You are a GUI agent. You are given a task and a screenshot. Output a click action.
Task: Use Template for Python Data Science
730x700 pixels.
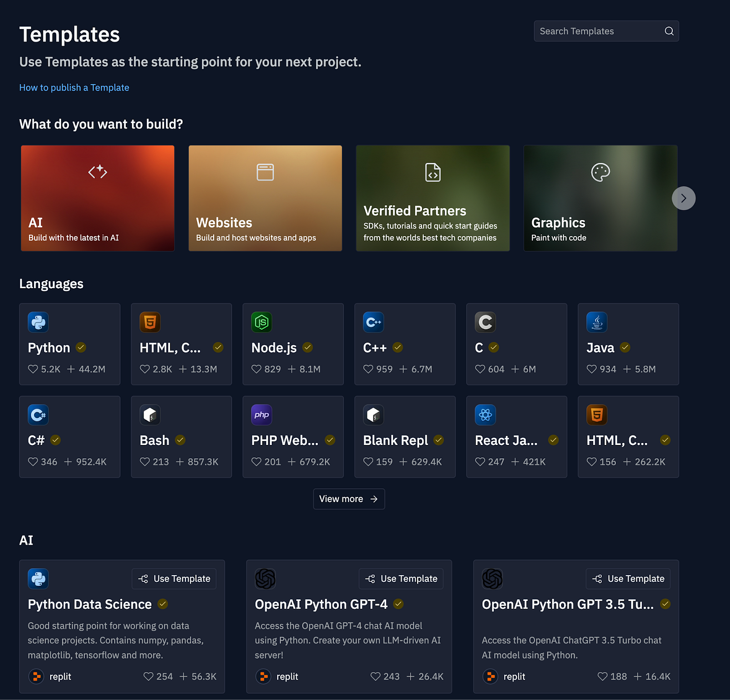coord(174,579)
